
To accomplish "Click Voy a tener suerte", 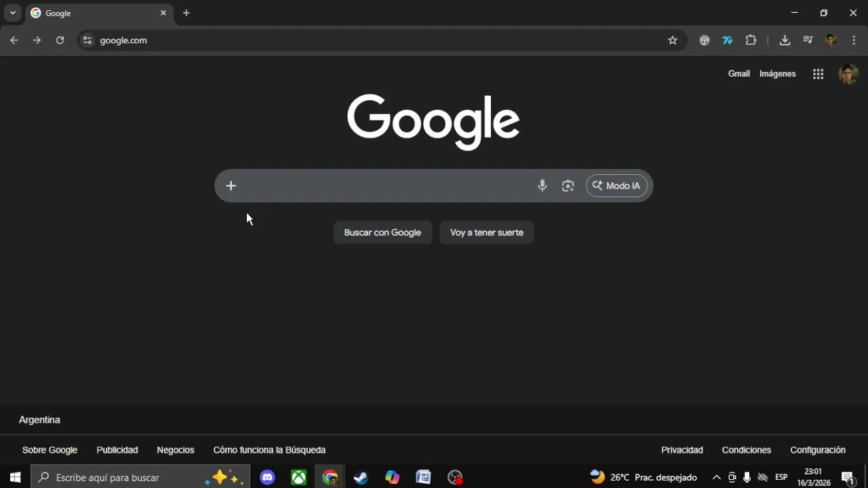I will pos(487,232).
